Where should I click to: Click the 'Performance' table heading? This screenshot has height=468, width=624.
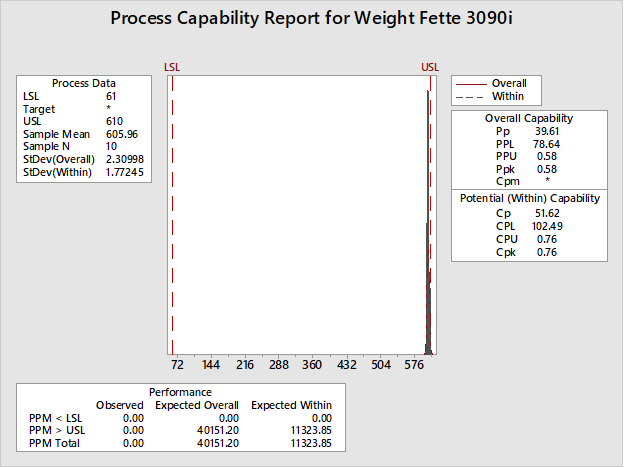pos(180,392)
